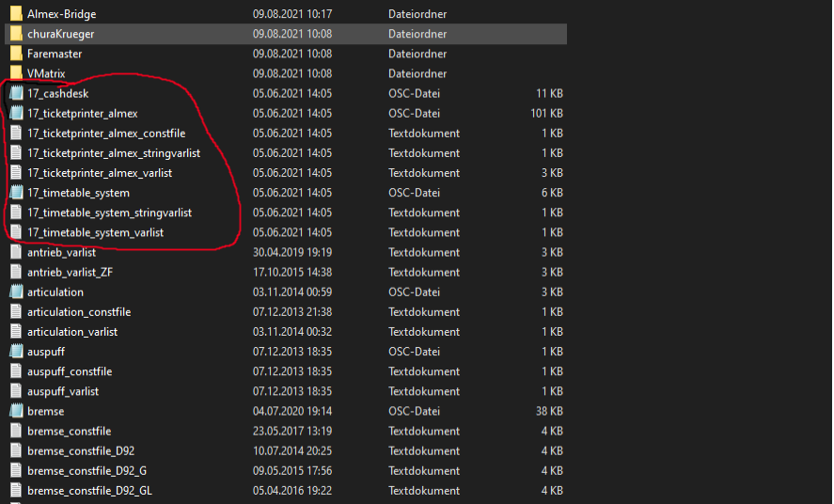
Task: Select the articulation OSC file icon
Action: click(x=16, y=292)
